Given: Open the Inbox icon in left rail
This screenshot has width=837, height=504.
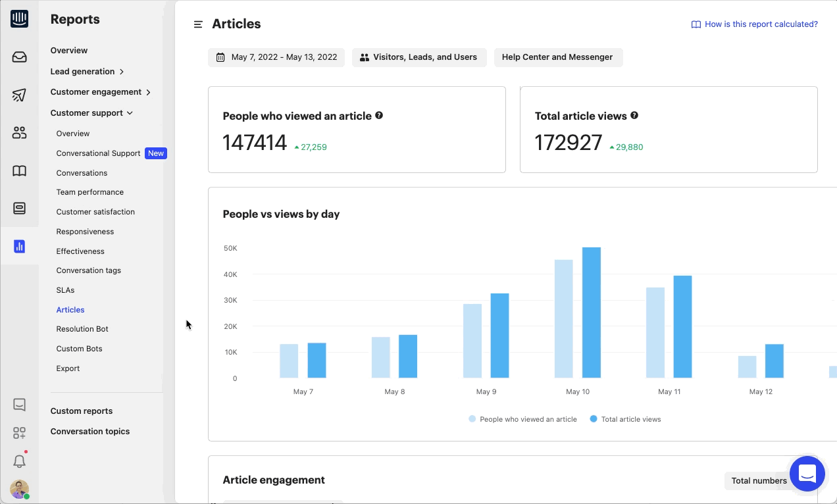Looking at the screenshot, I should (19, 57).
